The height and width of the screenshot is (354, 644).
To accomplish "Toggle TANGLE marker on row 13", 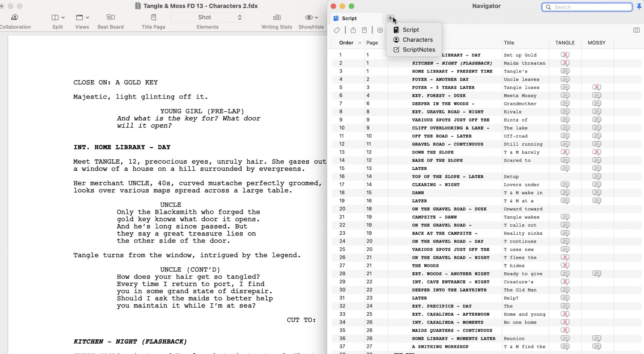I will (565, 152).
